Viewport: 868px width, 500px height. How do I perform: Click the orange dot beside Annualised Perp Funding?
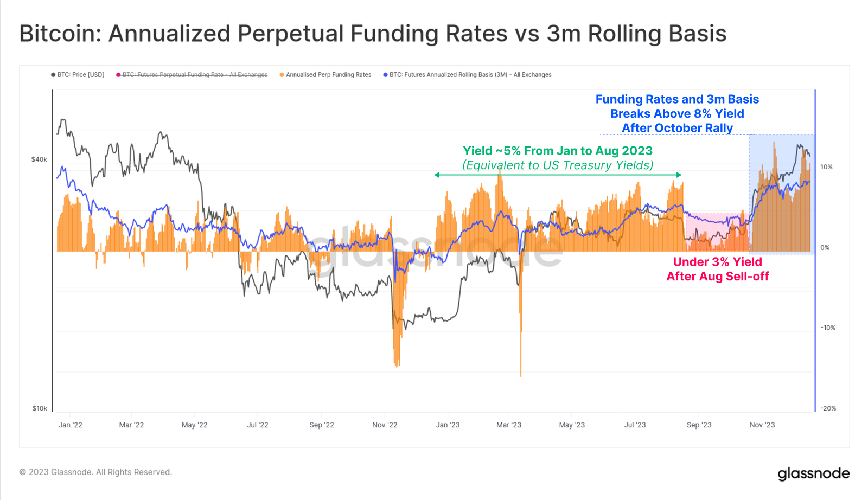pyautogui.click(x=282, y=75)
